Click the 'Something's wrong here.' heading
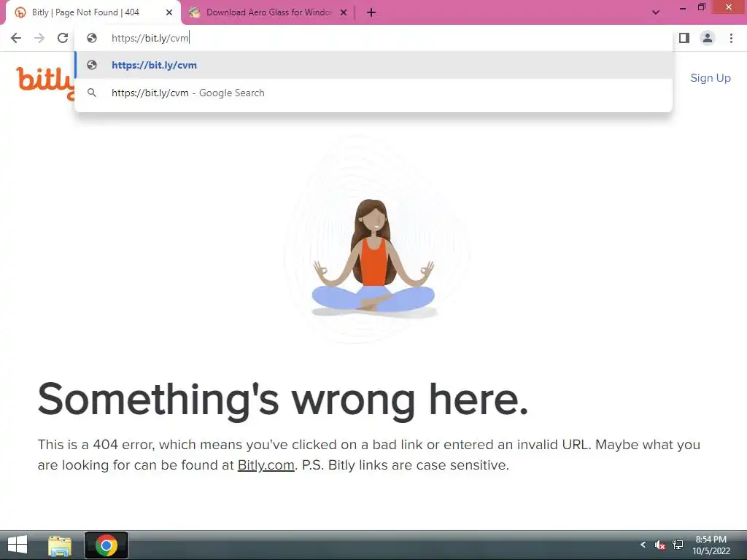Image resolution: width=747 pixels, height=560 pixels. pyautogui.click(x=283, y=400)
